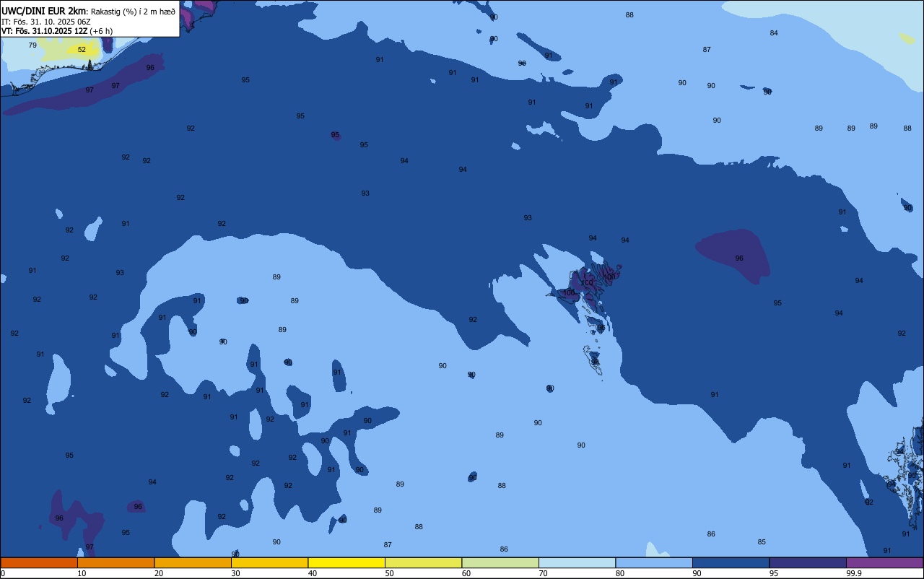The image size is (924, 579).
Task: Click the '0' legend tick label
Action: pos(2,573)
